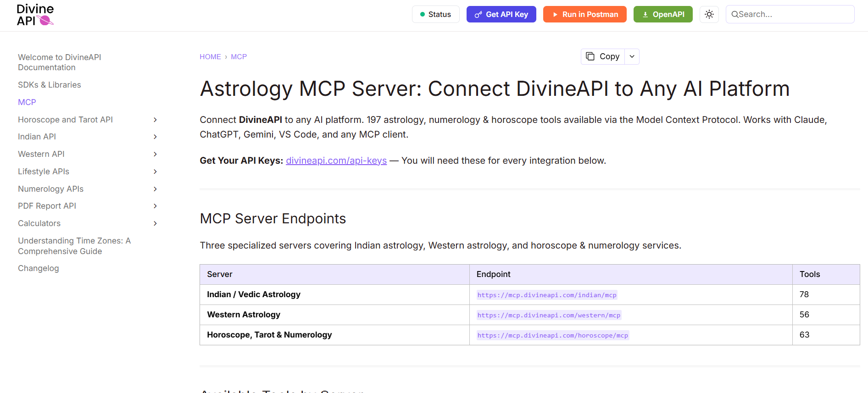Click the Indian MCP endpoint URL

pos(547,295)
